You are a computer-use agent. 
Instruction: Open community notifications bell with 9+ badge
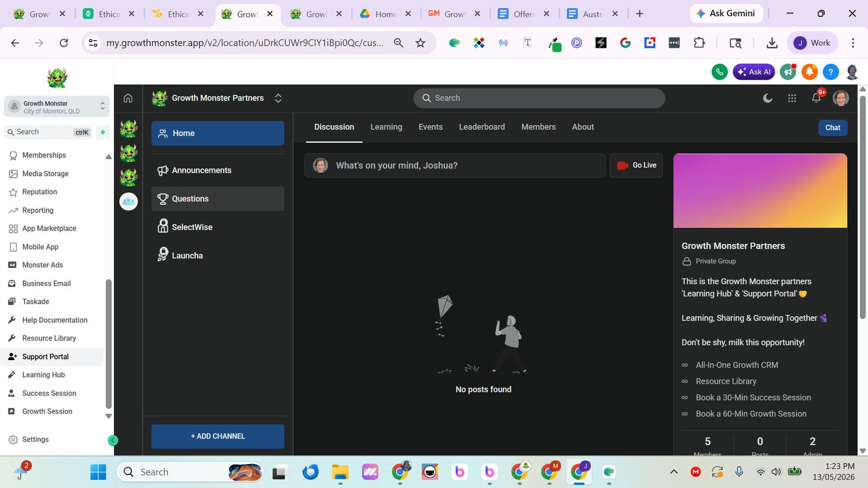[x=816, y=98]
